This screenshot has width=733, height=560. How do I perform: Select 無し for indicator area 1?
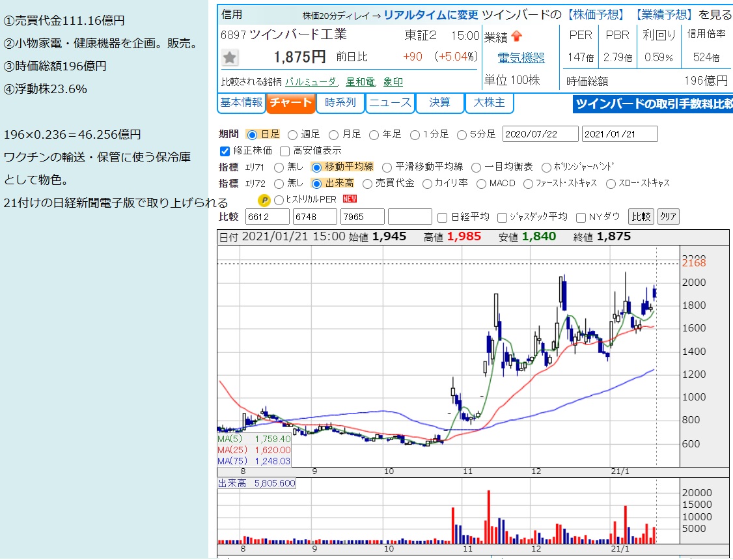[279, 167]
